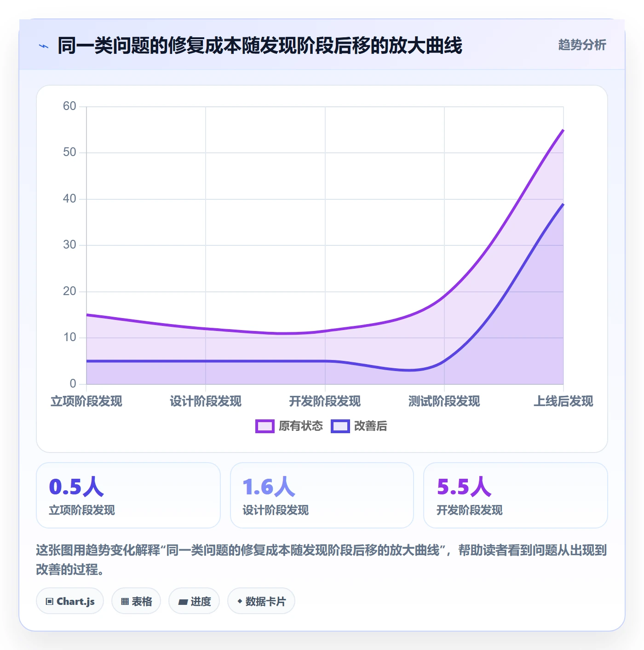Click the 1.6人 value in the second card
This screenshot has height=650, width=644.
[269, 487]
